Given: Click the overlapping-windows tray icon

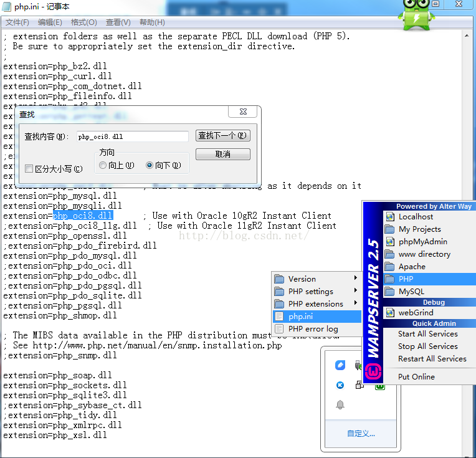Looking at the screenshot, I should click(x=359, y=385).
